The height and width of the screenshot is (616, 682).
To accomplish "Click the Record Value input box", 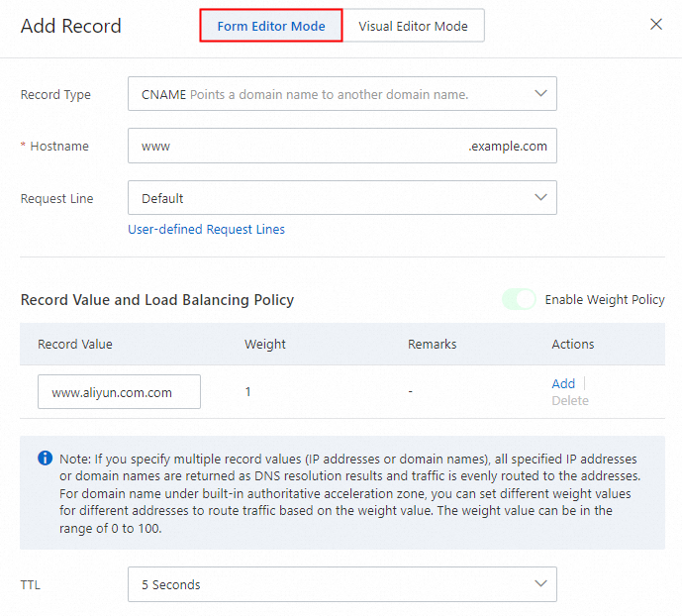I will click(119, 392).
